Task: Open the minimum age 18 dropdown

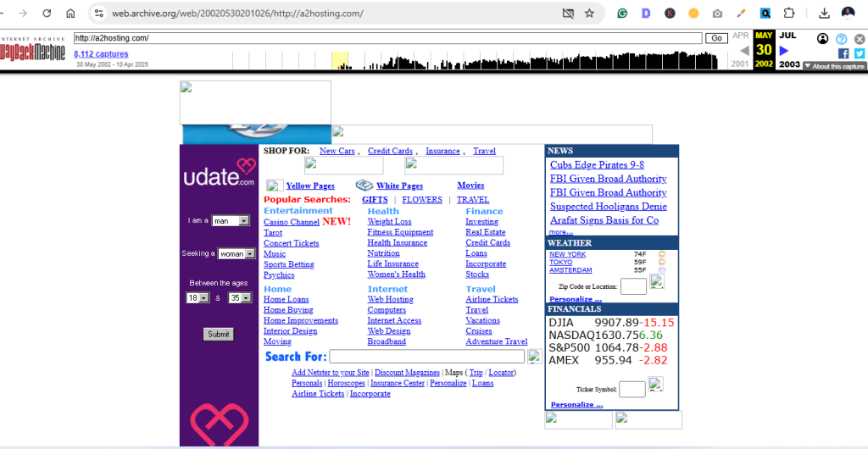Action: [x=198, y=297]
